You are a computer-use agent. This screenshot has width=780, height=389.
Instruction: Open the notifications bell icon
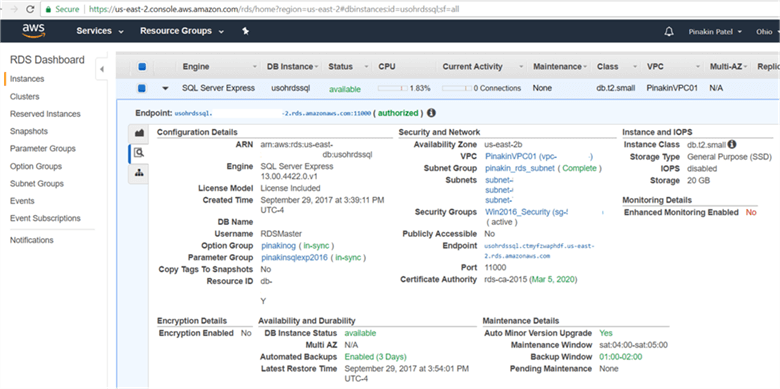pos(669,31)
